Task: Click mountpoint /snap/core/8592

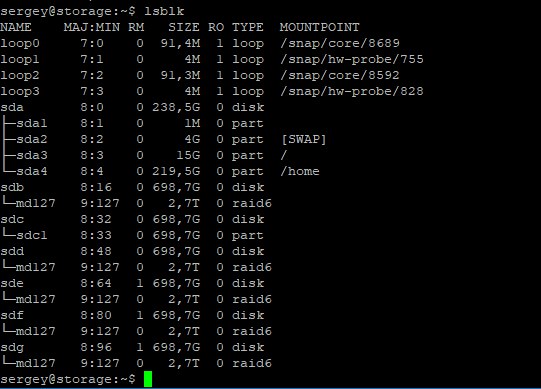Action: (x=340, y=75)
